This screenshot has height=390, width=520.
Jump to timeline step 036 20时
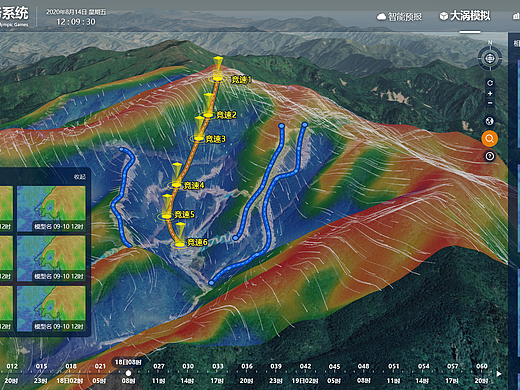pyautogui.click(x=247, y=373)
